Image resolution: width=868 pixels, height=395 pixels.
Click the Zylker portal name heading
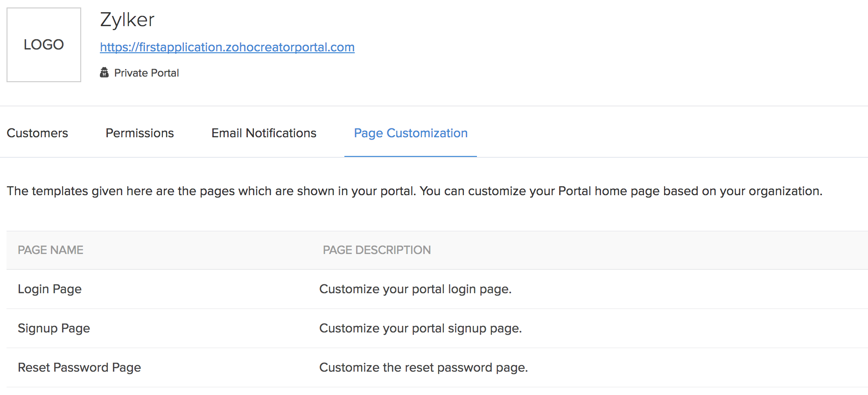(x=127, y=20)
